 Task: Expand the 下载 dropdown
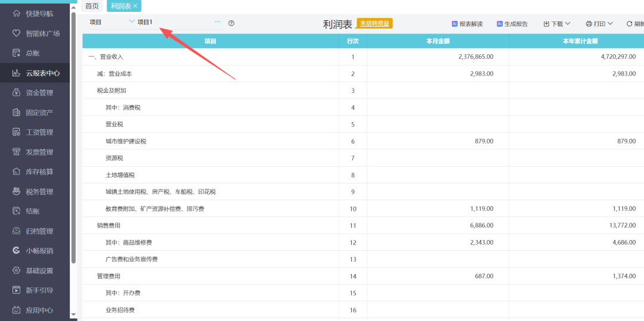click(x=557, y=24)
